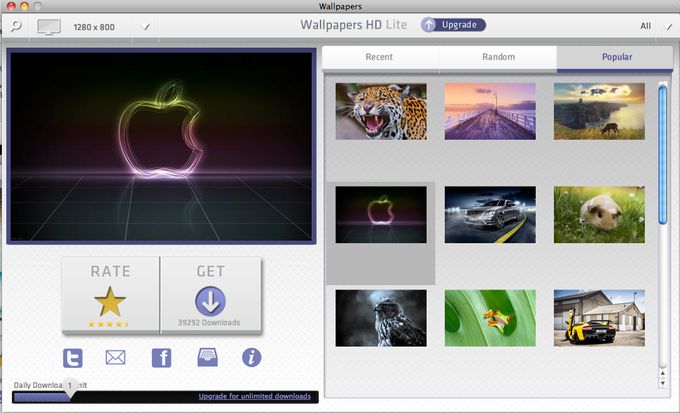Share wallpaper via Twitter icon
680x413 pixels.
(72, 358)
